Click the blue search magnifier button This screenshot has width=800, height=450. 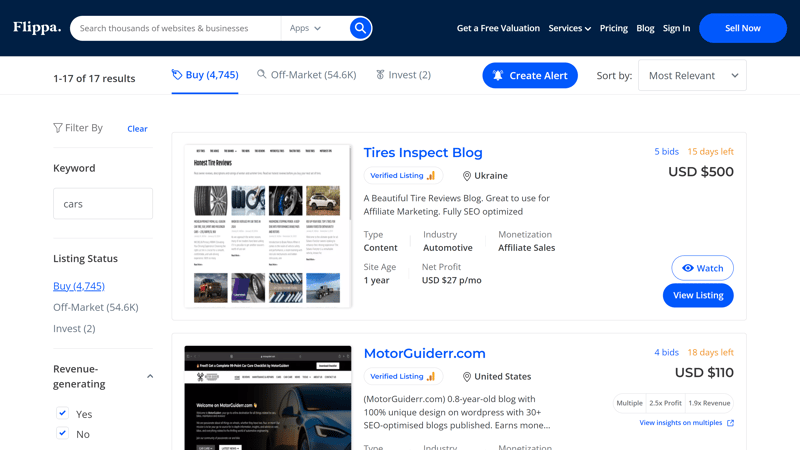[360, 28]
